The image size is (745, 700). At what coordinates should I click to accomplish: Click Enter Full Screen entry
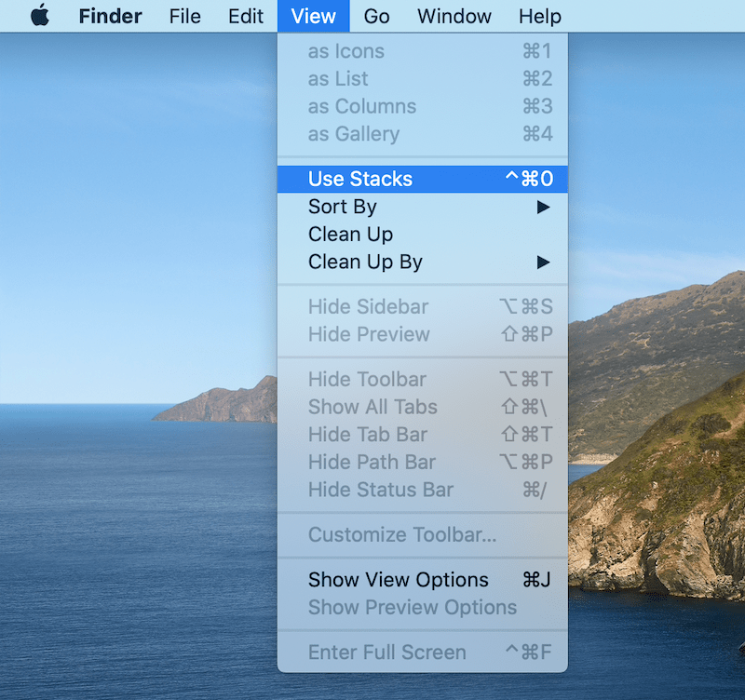423,653
